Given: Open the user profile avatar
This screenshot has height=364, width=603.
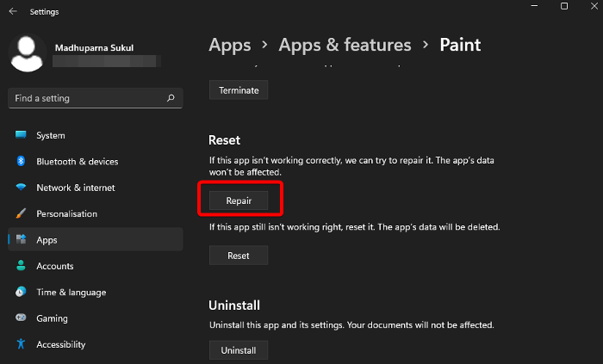Looking at the screenshot, I should [x=28, y=52].
